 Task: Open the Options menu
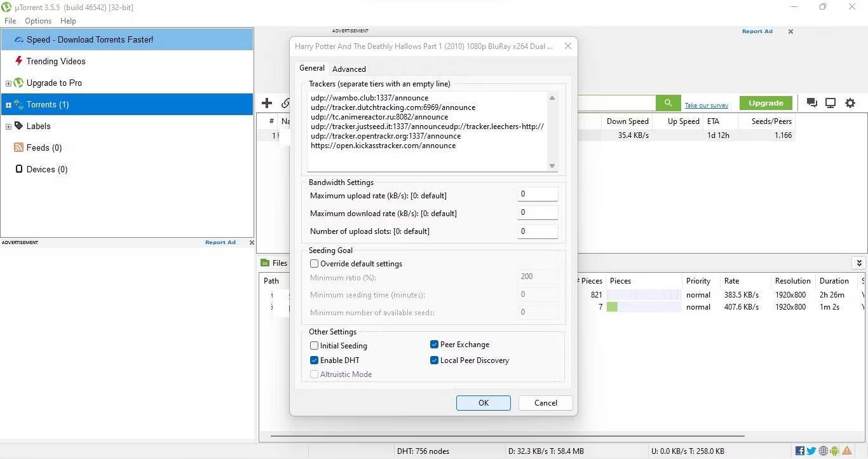37,20
